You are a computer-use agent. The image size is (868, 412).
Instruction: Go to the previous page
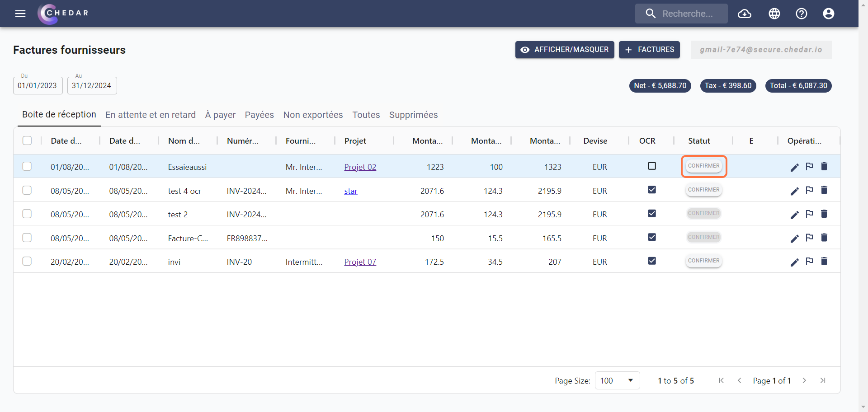click(x=740, y=380)
